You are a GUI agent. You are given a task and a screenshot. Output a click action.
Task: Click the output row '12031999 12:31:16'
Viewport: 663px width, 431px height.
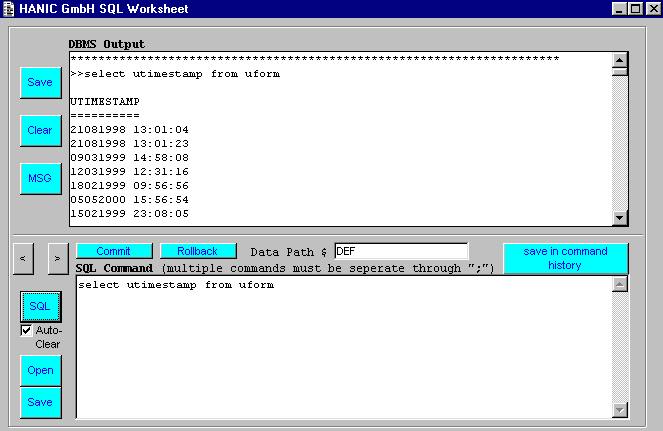coord(129,171)
